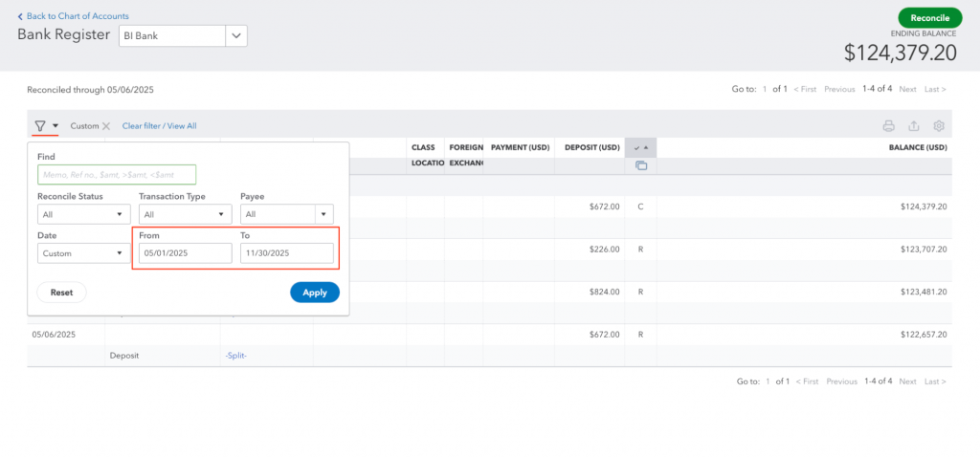Open register settings gear
The width and height of the screenshot is (980, 457).
[938, 126]
